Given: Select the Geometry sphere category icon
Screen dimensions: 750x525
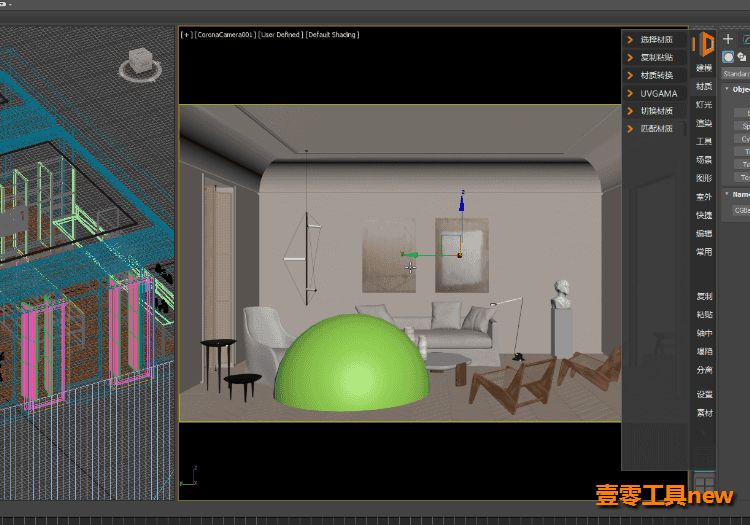Looking at the screenshot, I should [728, 57].
